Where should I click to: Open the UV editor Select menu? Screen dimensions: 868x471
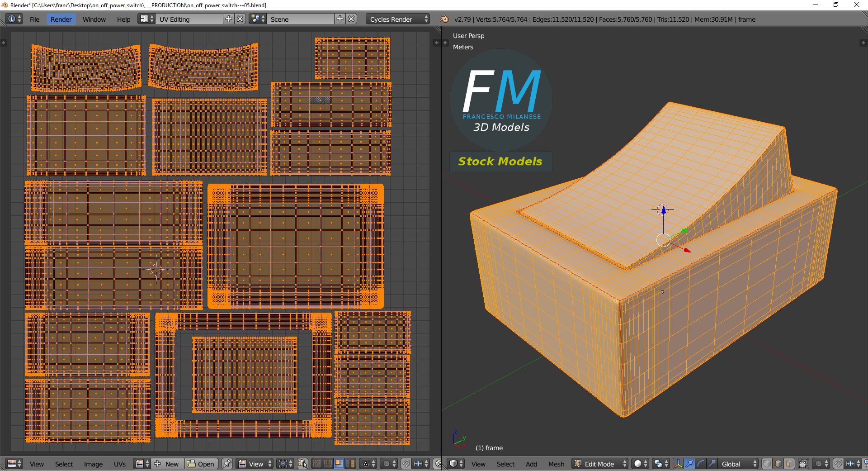[x=64, y=464]
